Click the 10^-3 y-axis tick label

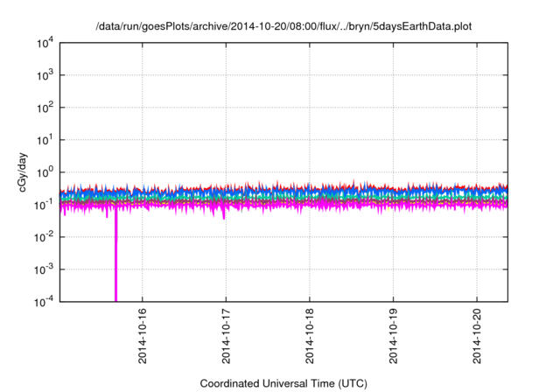[x=42, y=269]
